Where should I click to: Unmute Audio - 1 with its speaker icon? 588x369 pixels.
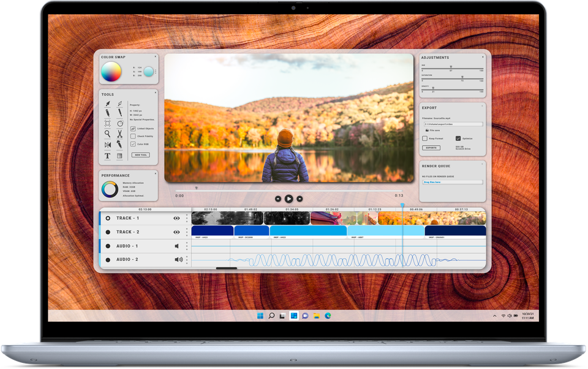click(176, 246)
